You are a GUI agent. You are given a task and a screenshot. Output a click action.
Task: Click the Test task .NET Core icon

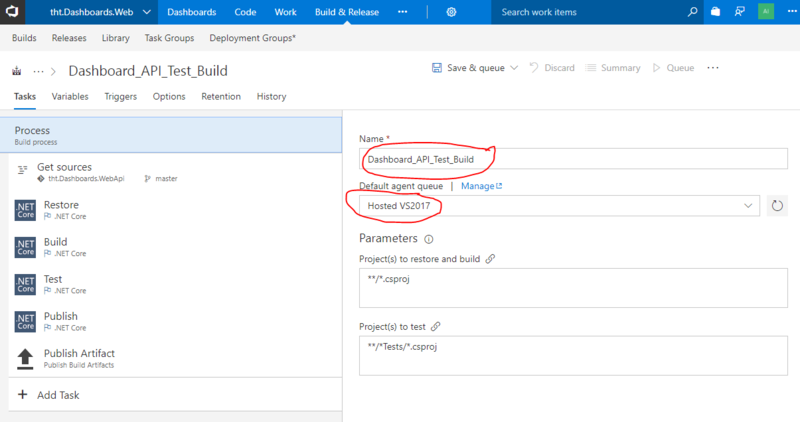25,284
